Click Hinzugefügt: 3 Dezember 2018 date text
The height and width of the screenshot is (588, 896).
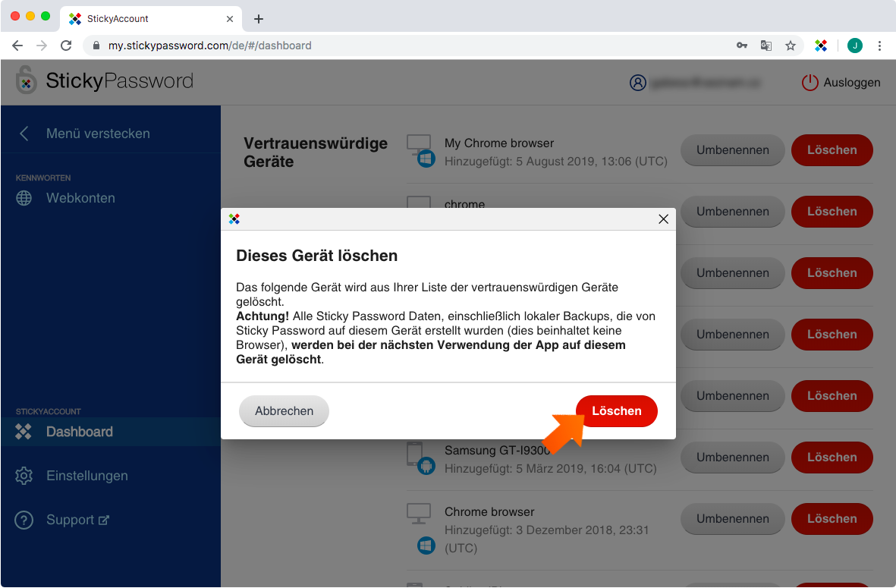point(547,539)
